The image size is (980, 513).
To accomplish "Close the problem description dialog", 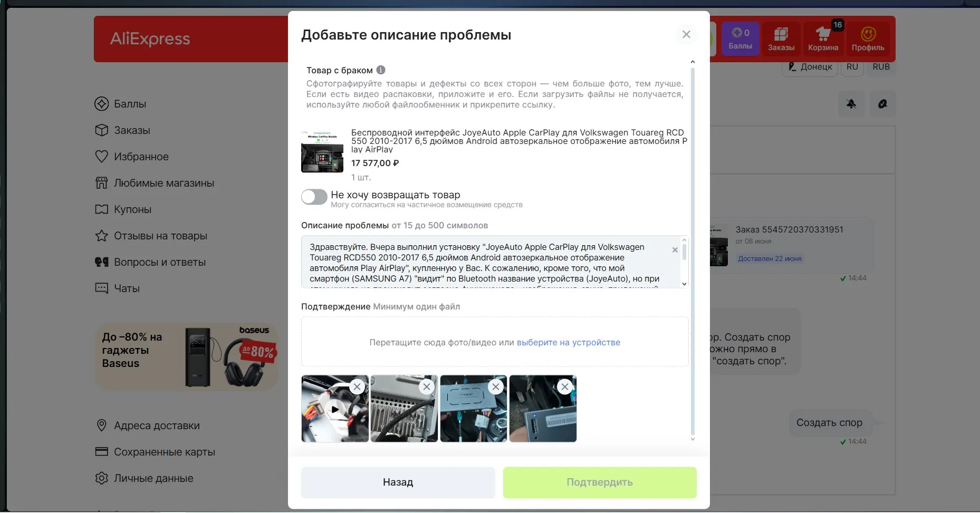I will (x=686, y=34).
